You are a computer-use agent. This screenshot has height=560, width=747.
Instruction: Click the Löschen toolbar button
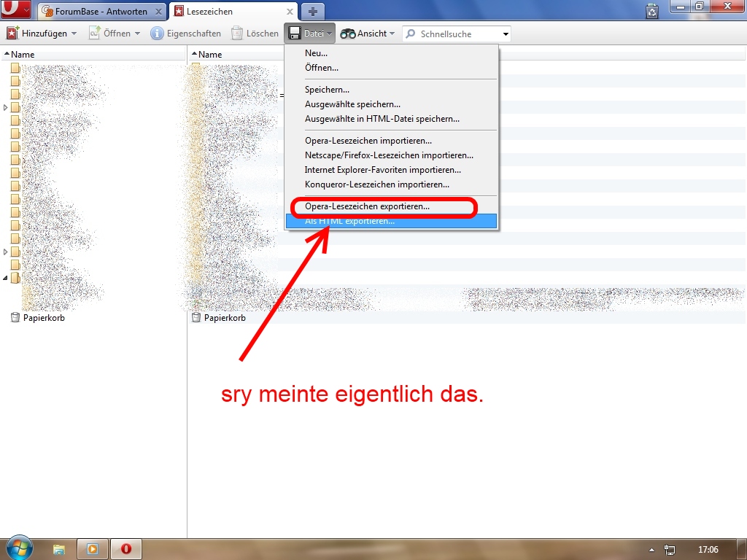click(x=255, y=34)
